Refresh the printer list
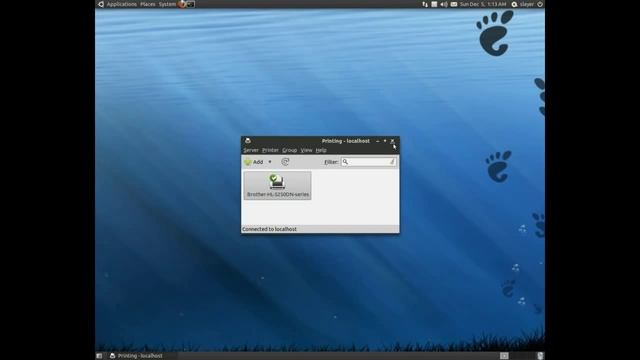 [x=285, y=162]
